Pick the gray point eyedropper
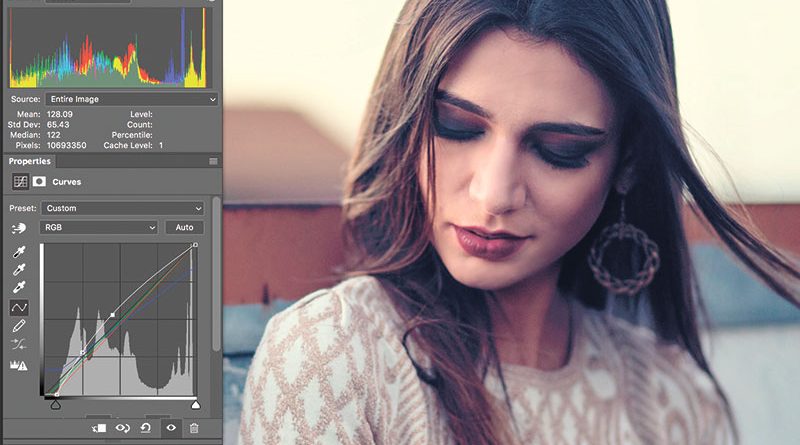 point(19,269)
